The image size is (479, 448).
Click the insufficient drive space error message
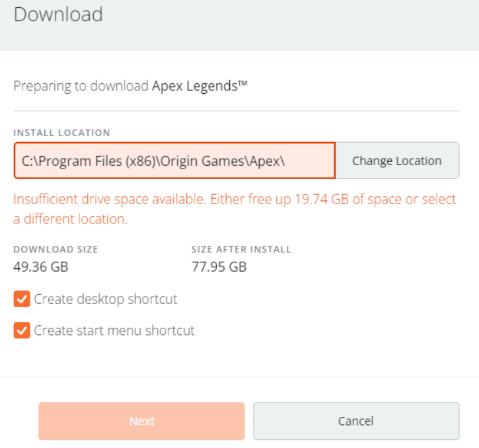click(x=235, y=209)
